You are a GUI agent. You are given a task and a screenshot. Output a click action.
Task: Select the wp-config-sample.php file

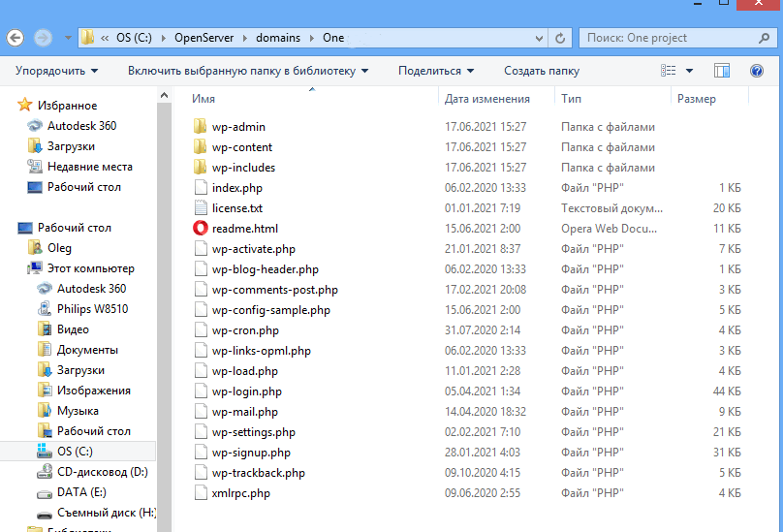(270, 310)
